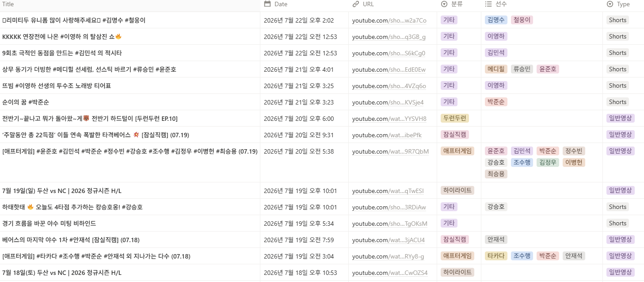This screenshot has width=644, height=282.
Task: Click the 정수빈 player tag
Action: pyautogui.click(x=574, y=151)
